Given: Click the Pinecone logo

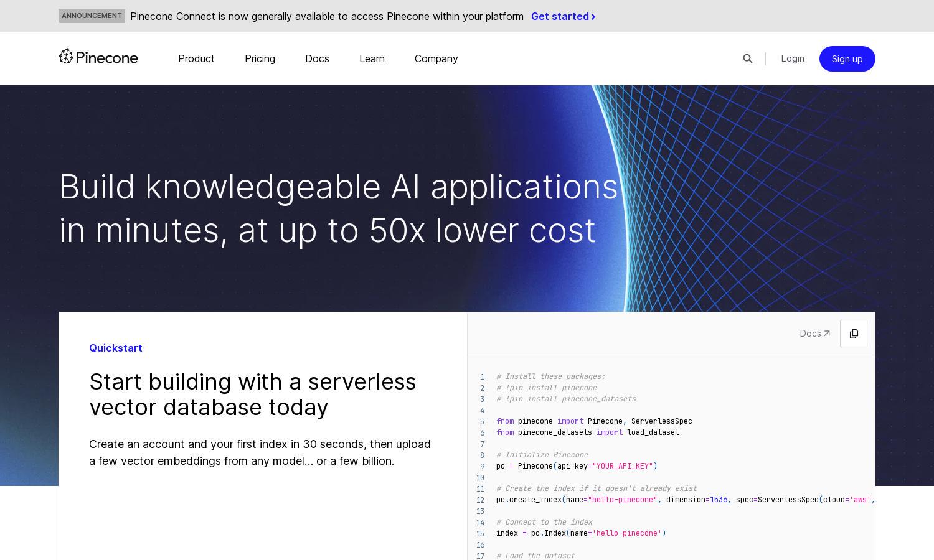Looking at the screenshot, I should (x=98, y=57).
